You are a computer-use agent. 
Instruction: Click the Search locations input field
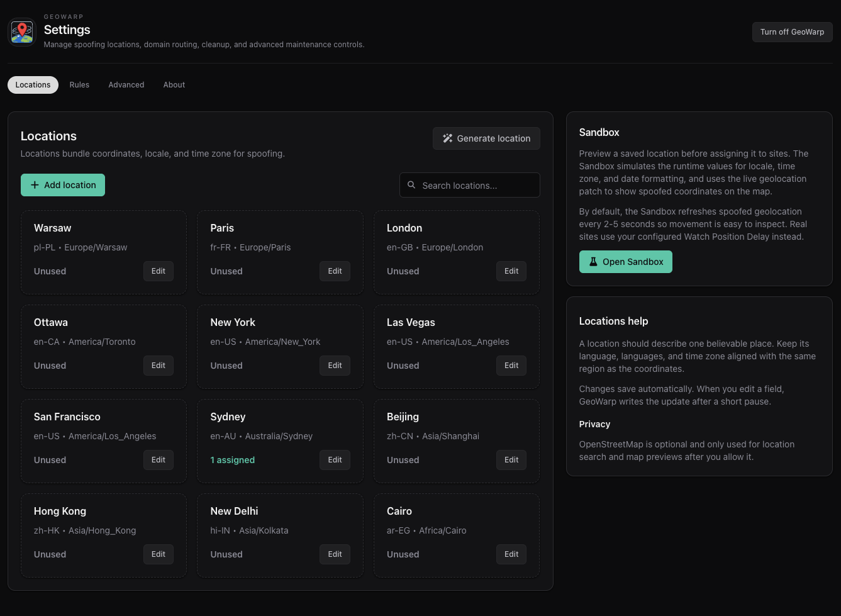pos(470,185)
